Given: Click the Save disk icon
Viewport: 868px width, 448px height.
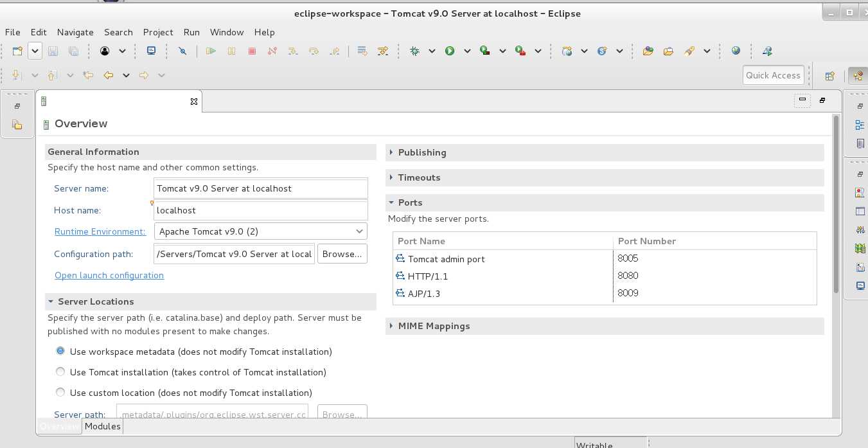Looking at the screenshot, I should (53, 51).
